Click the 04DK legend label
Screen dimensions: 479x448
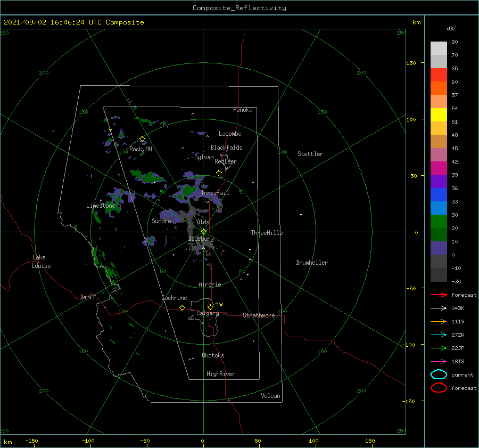tap(458, 308)
